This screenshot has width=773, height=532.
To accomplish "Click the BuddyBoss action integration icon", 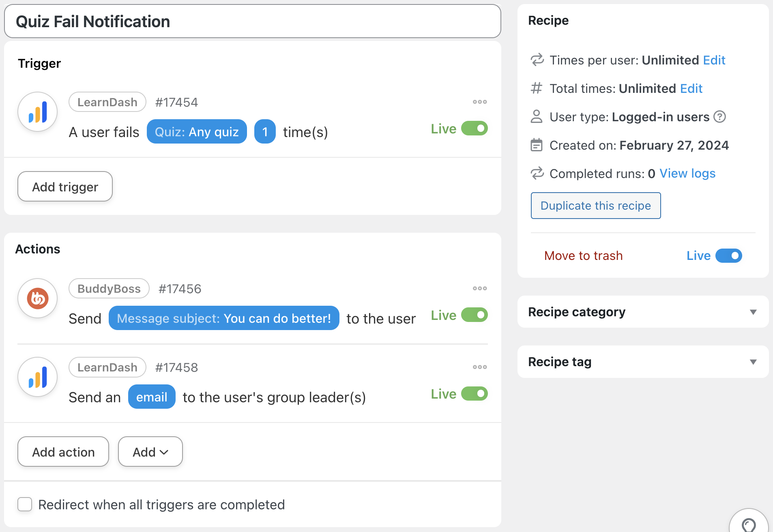I will point(38,298).
